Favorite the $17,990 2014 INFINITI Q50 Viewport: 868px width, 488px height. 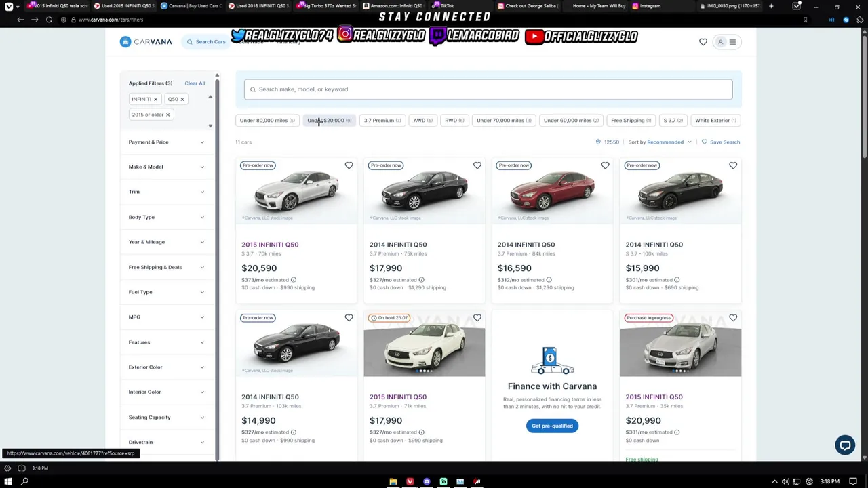(x=477, y=165)
